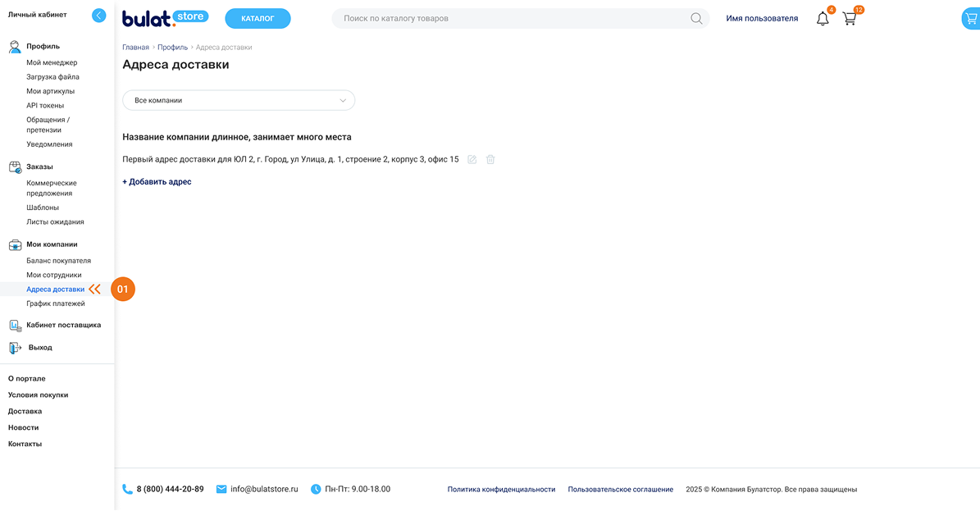Open the 'Заказы' sidebar section
Image resolution: width=980 pixels, height=511 pixels.
(x=39, y=167)
